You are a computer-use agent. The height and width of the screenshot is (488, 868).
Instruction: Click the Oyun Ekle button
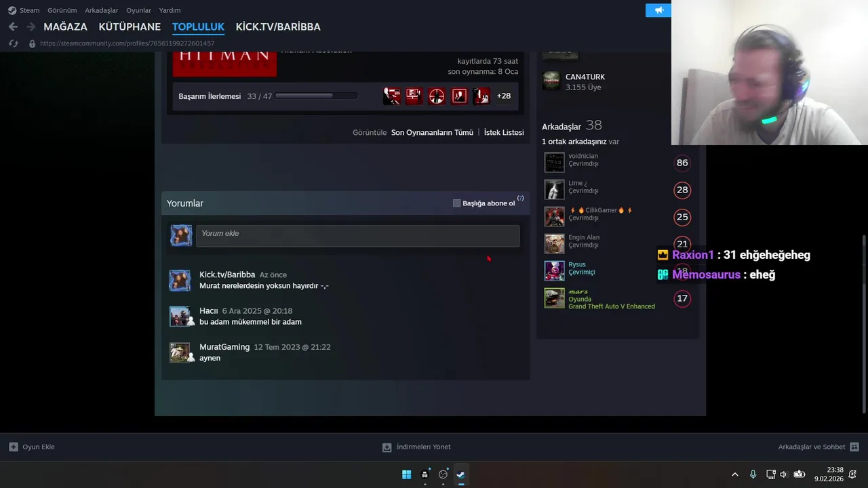[x=32, y=447]
